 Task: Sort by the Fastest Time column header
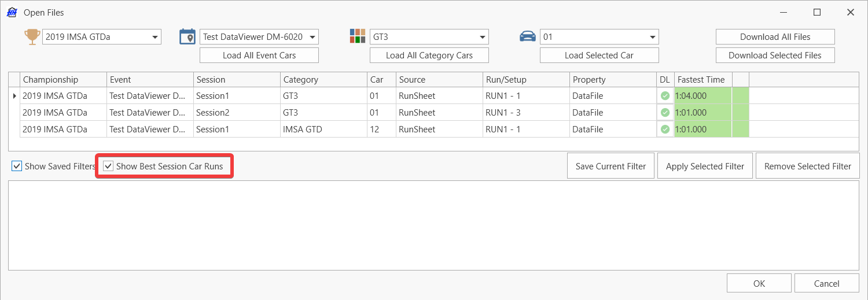tap(703, 80)
